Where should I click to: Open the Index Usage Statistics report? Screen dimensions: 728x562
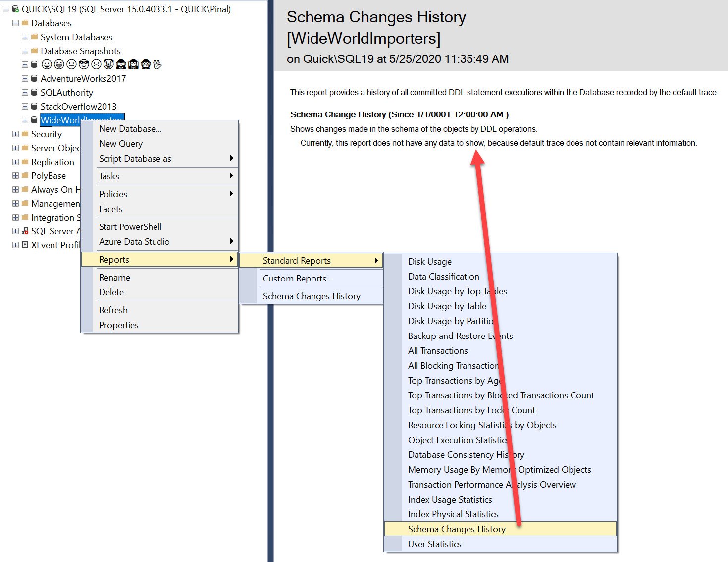coord(500,500)
